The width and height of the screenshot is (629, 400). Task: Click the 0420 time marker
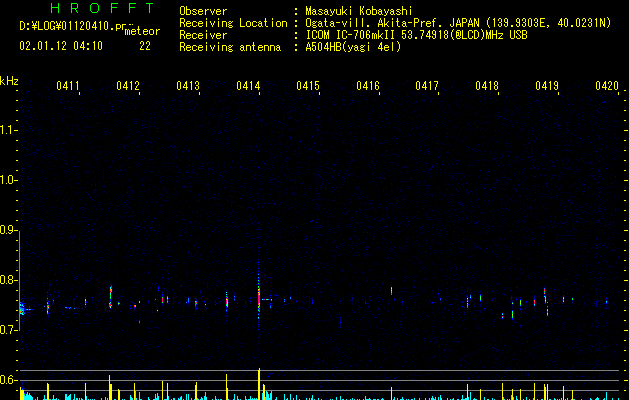coord(607,86)
